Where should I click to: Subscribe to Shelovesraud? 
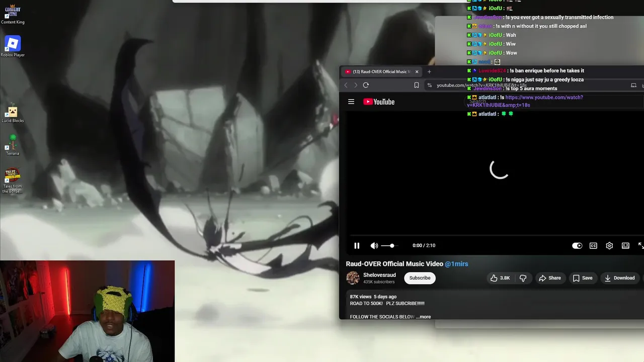click(x=420, y=278)
